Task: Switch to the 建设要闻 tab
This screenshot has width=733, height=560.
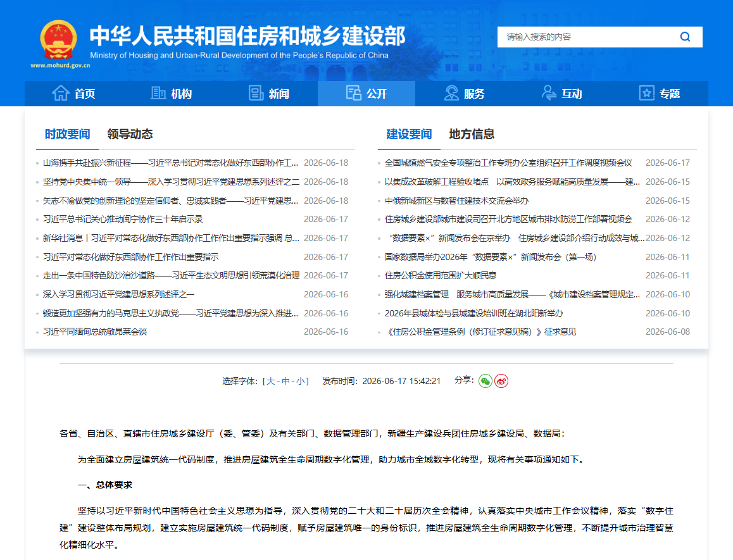Action: (x=409, y=134)
